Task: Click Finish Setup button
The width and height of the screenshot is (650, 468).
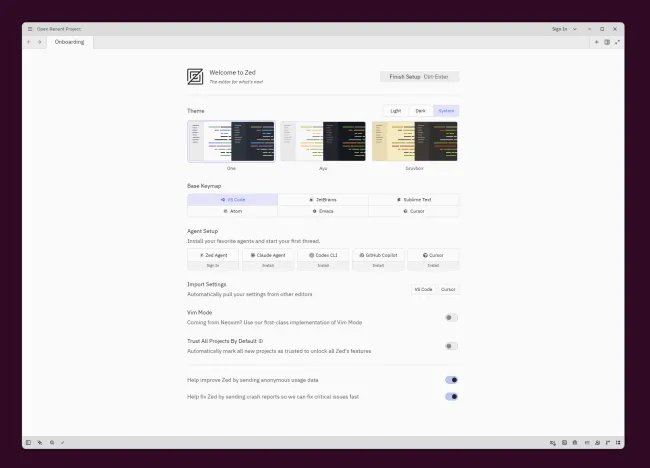Action: [x=420, y=77]
